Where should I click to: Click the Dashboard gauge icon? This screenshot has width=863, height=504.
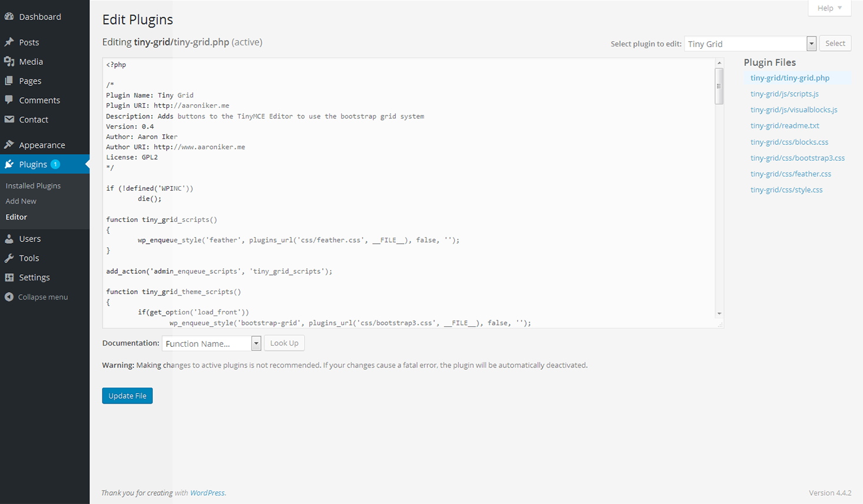(x=9, y=16)
